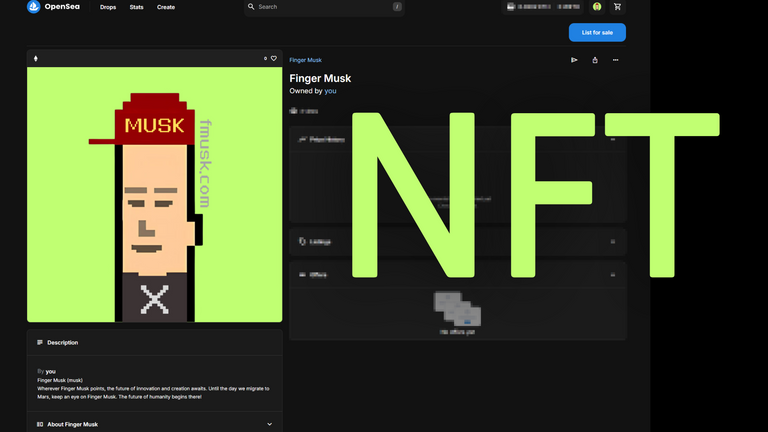This screenshot has width=768, height=432.
Task: Open the Stats menu item
Action: click(x=136, y=7)
